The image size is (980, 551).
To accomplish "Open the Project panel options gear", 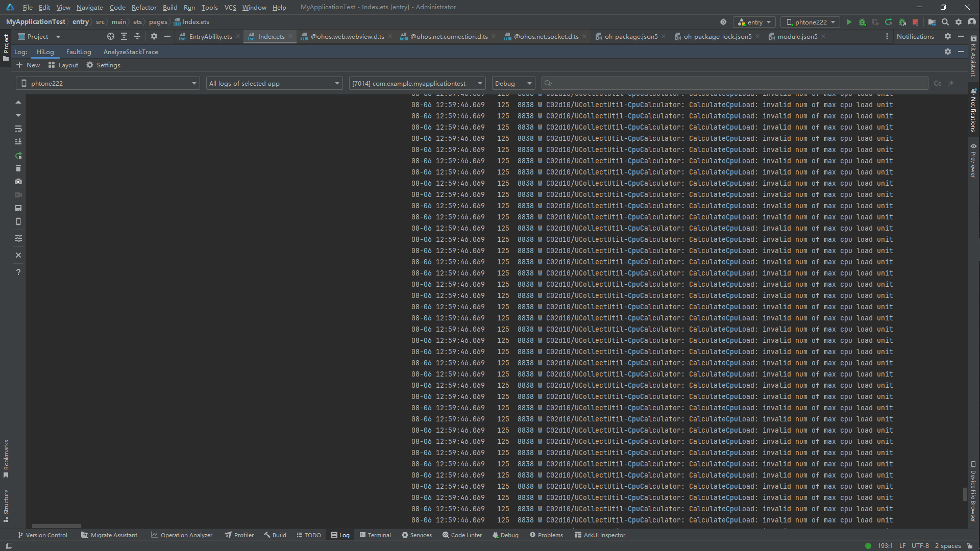I will pos(154,36).
